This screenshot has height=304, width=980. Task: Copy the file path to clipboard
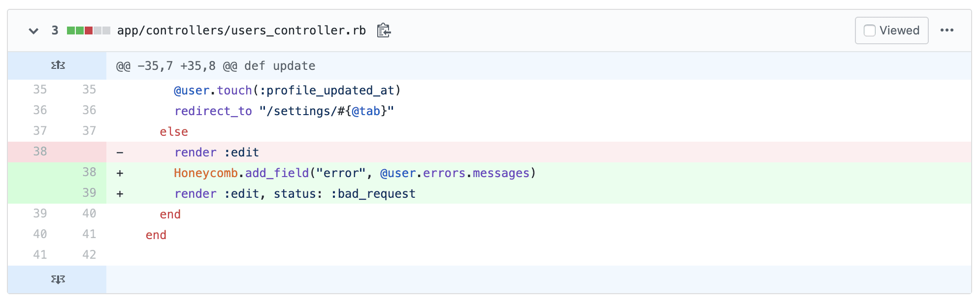[x=384, y=30]
